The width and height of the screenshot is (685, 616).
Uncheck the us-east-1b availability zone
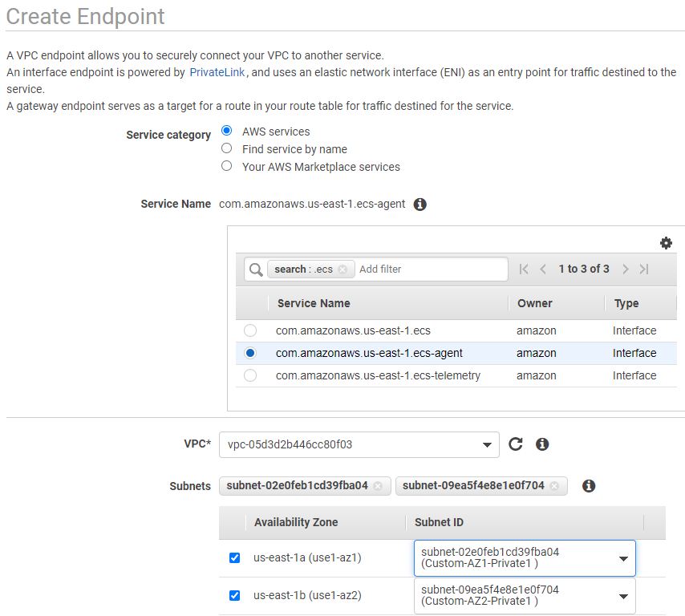tap(234, 595)
